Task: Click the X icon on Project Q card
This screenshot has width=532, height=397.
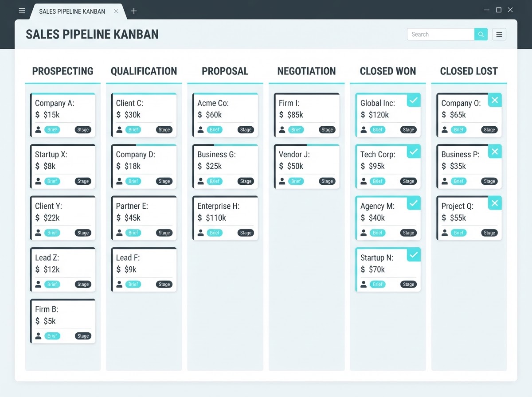Action: click(x=495, y=203)
